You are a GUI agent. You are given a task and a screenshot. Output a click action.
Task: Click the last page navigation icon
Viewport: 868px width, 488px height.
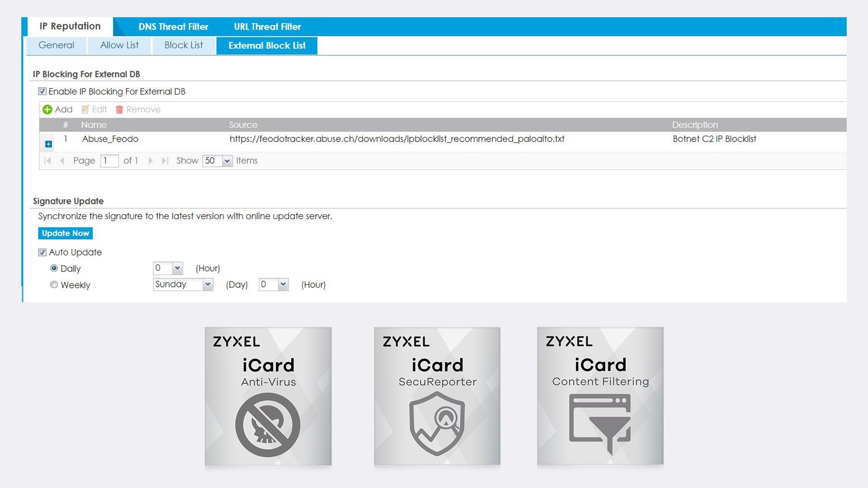click(166, 160)
